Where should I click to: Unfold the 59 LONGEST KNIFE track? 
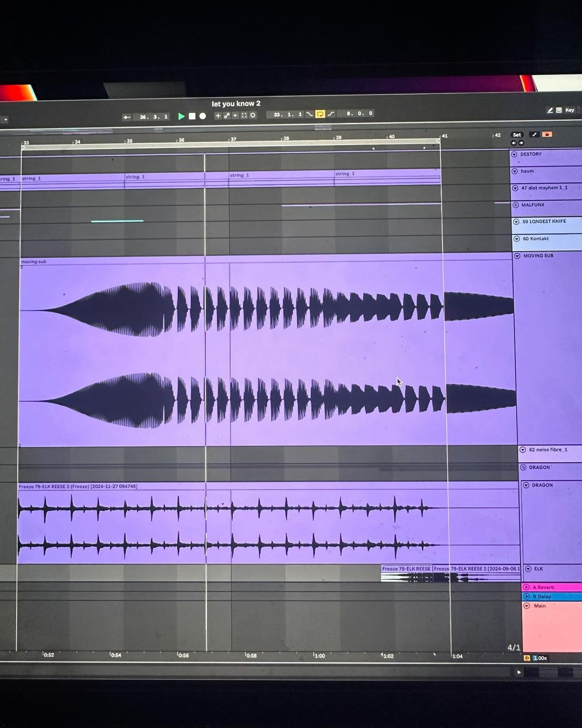516,222
